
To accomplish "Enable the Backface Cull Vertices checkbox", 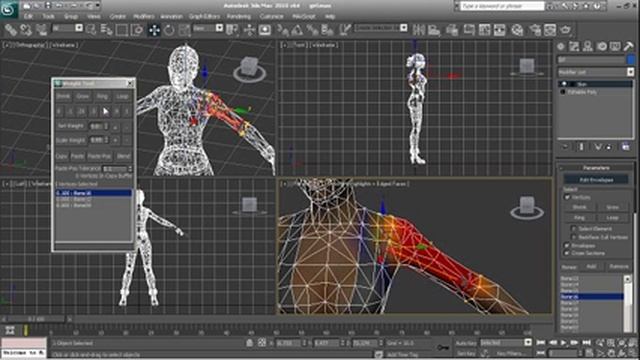I will 573,237.
